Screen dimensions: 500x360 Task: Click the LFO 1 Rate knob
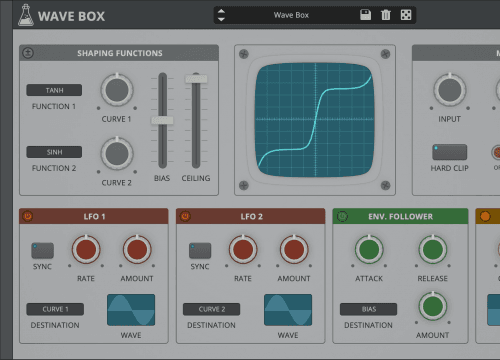tap(86, 250)
